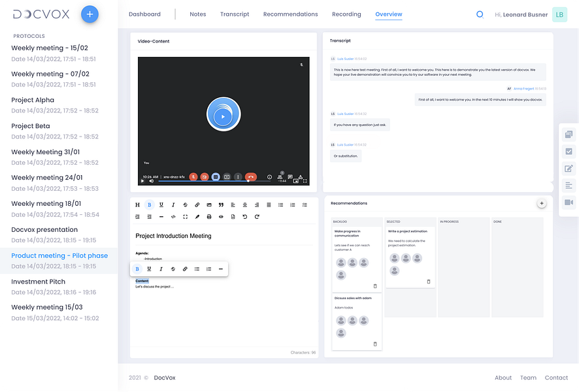Insert bulleted list from floating toolbar
This screenshot has height=392, width=579.
(197, 269)
